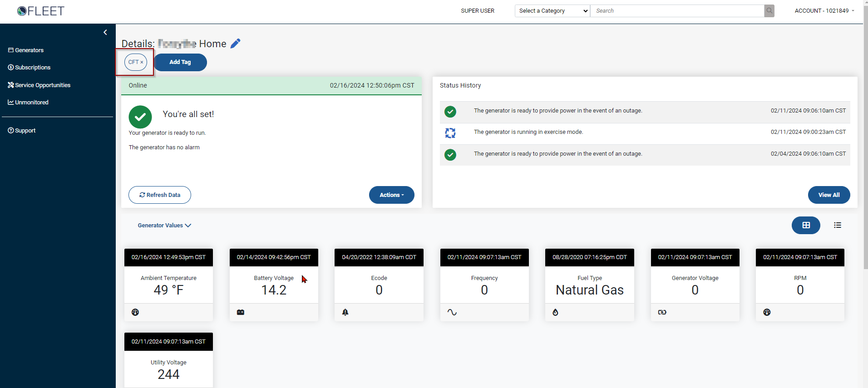
Task: Remove the CFT tag
Action: [x=142, y=62]
